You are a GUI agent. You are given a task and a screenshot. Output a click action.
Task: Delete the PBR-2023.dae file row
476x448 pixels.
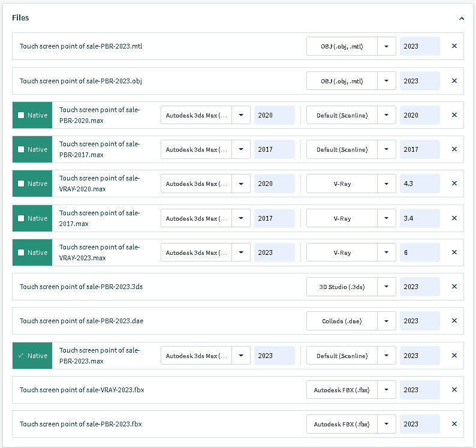454,321
